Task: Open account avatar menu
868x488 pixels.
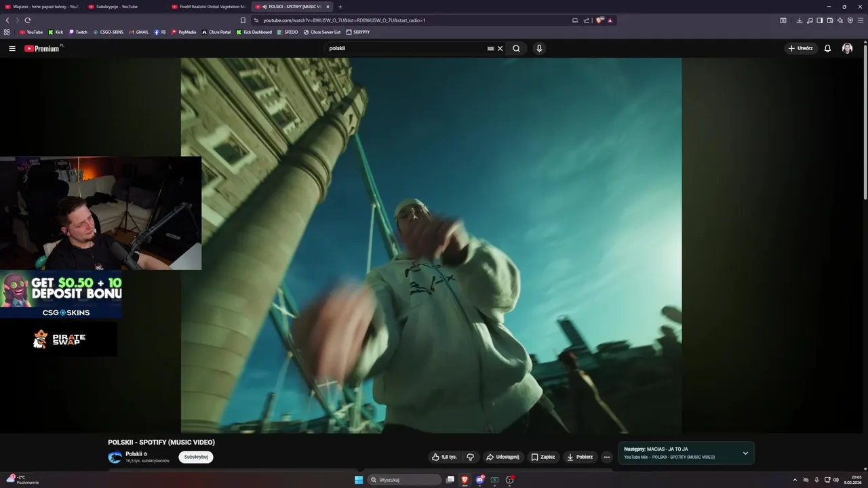Action: point(847,49)
